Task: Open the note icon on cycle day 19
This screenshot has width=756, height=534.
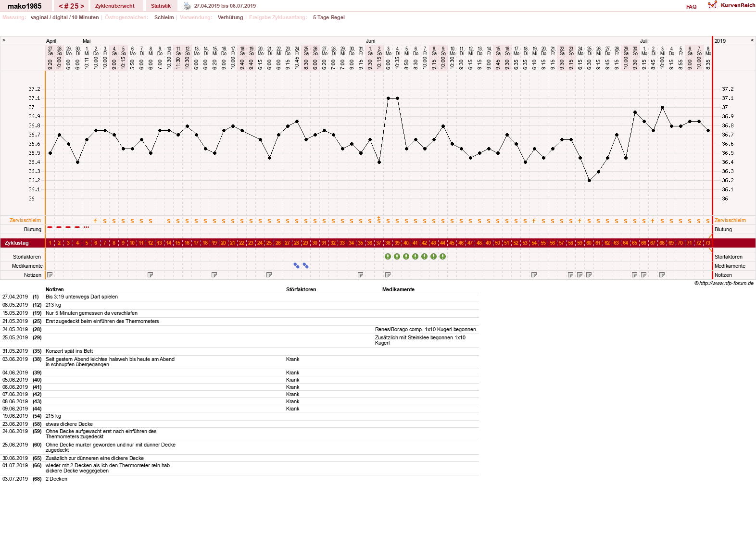Action: pos(214,275)
